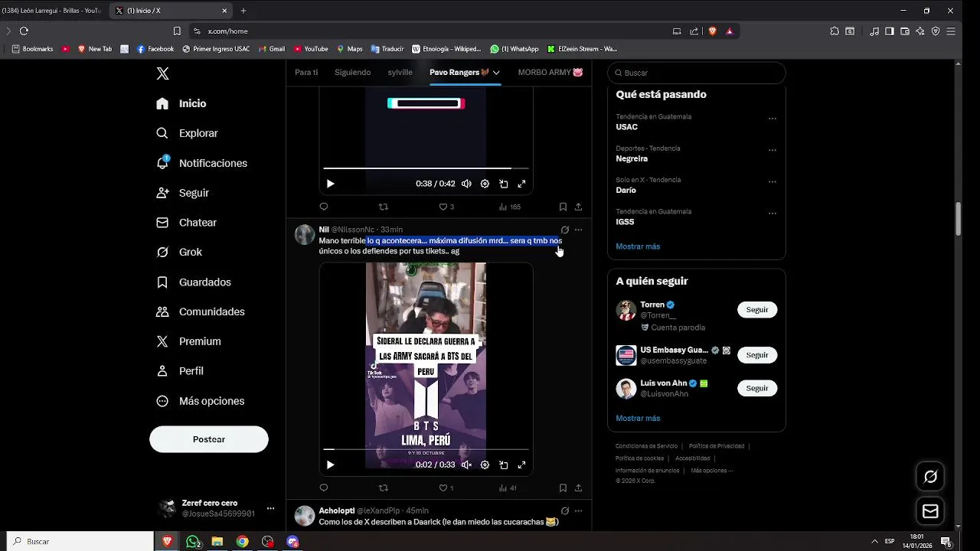980x551 pixels.
Task: Open account menu dots beside Zeref cero cero
Action: 270,508
